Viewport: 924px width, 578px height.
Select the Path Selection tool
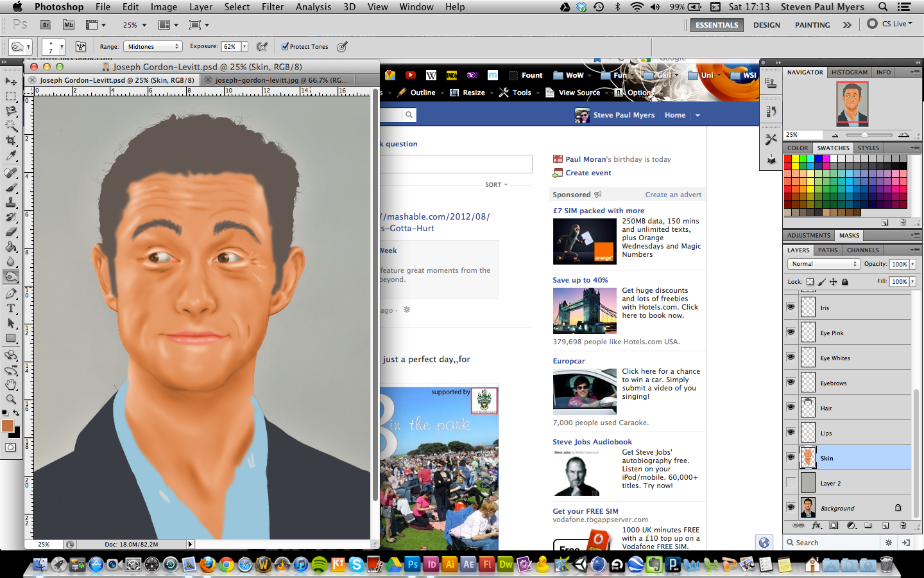pyautogui.click(x=11, y=323)
